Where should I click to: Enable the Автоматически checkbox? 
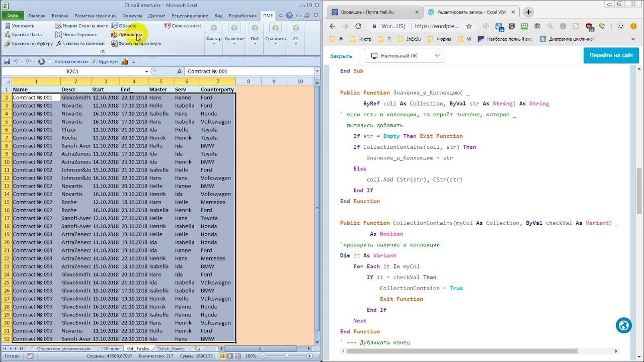50,62
